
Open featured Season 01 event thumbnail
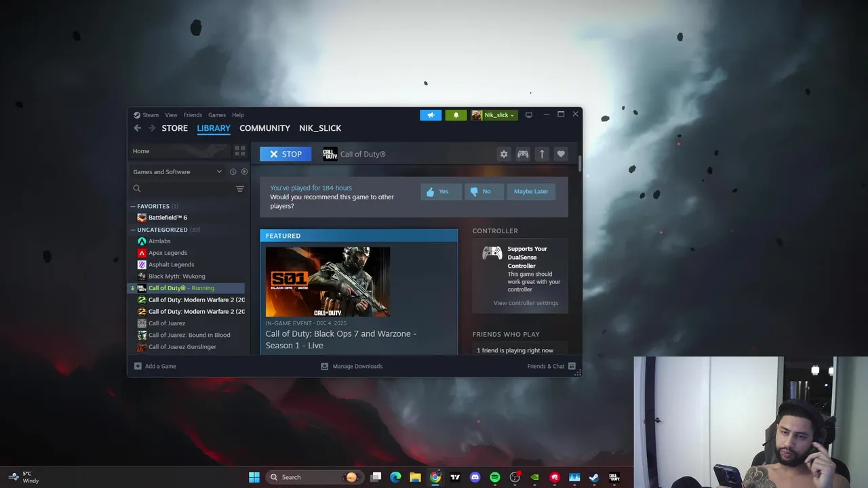point(328,281)
